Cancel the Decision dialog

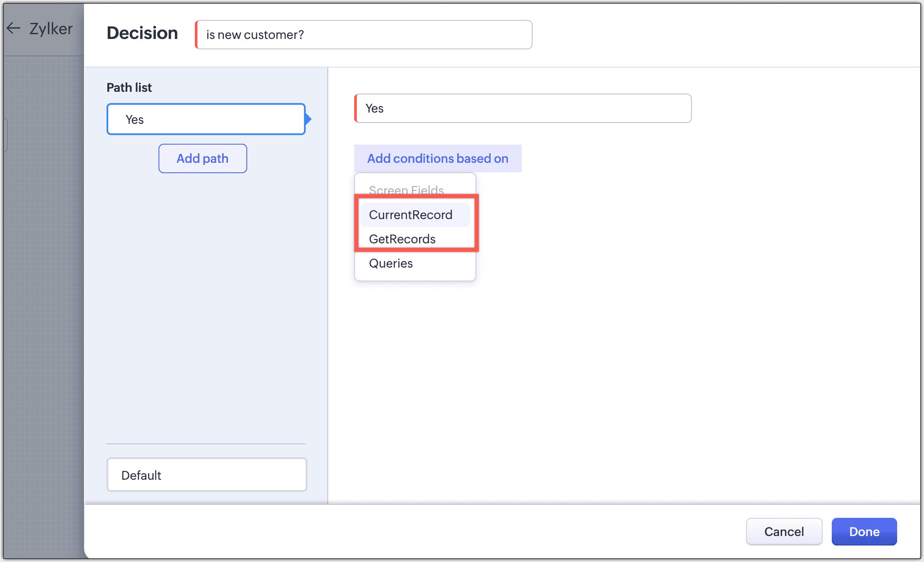784,531
